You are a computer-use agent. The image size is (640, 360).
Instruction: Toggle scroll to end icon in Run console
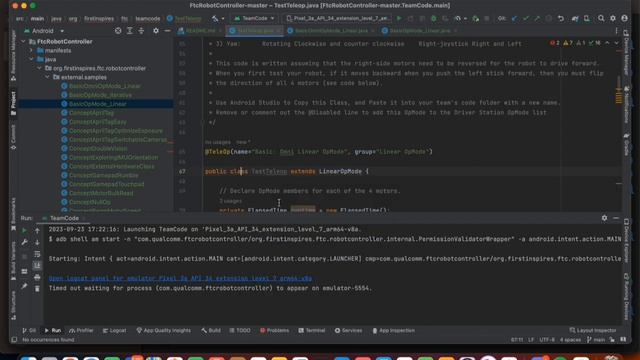point(37,266)
